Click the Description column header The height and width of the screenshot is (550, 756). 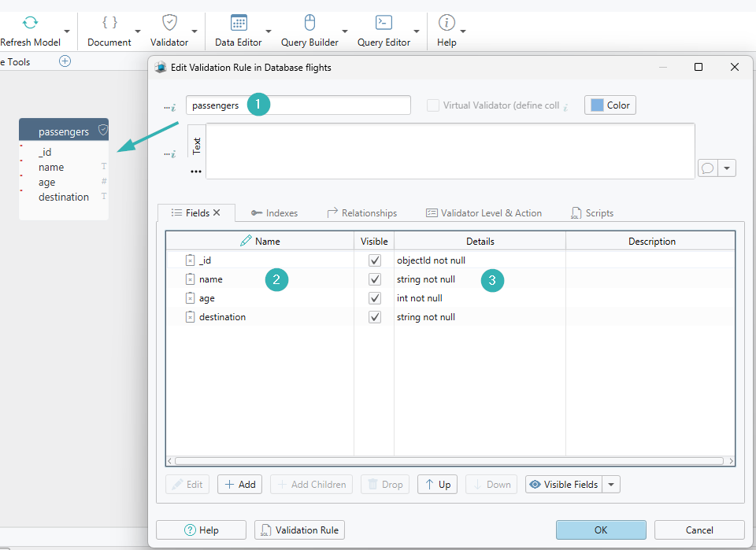pyautogui.click(x=651, y=241)
